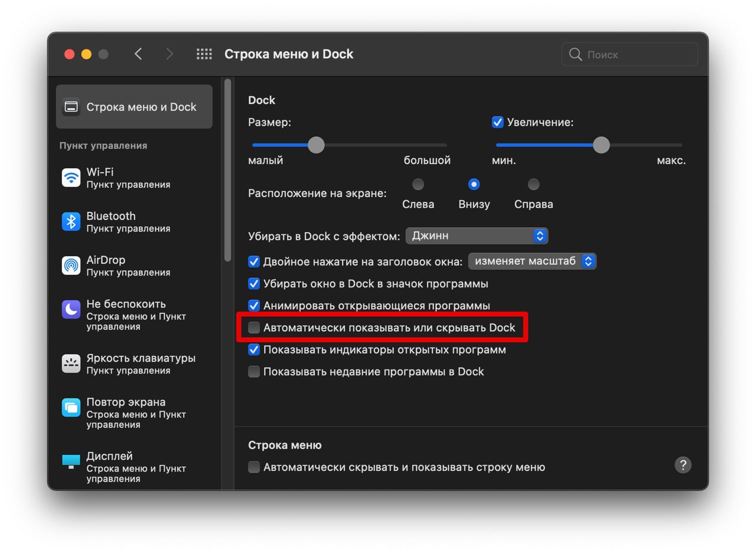Toggle Убирать окно в Dock в значок программы

pyautogui.click(x=254, y=284)
